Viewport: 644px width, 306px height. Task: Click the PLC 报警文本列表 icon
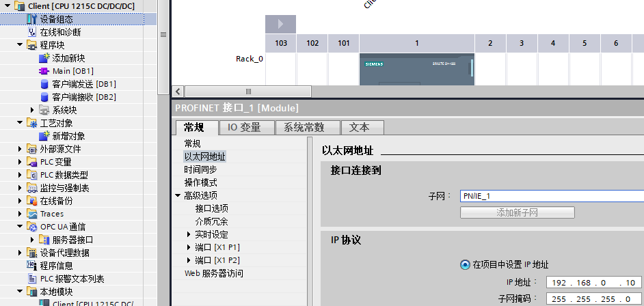(32, 279)
